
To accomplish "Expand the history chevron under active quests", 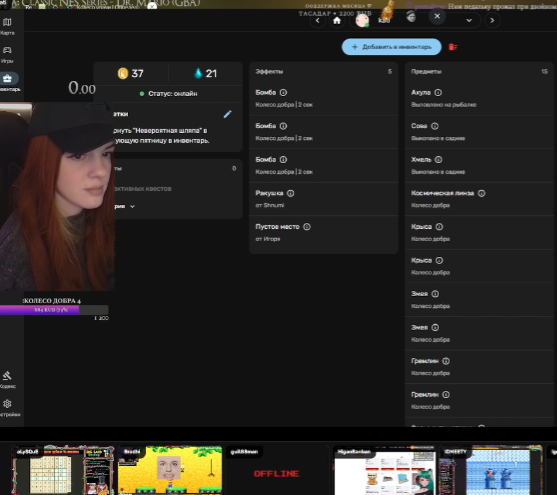I will coord(132,206).
